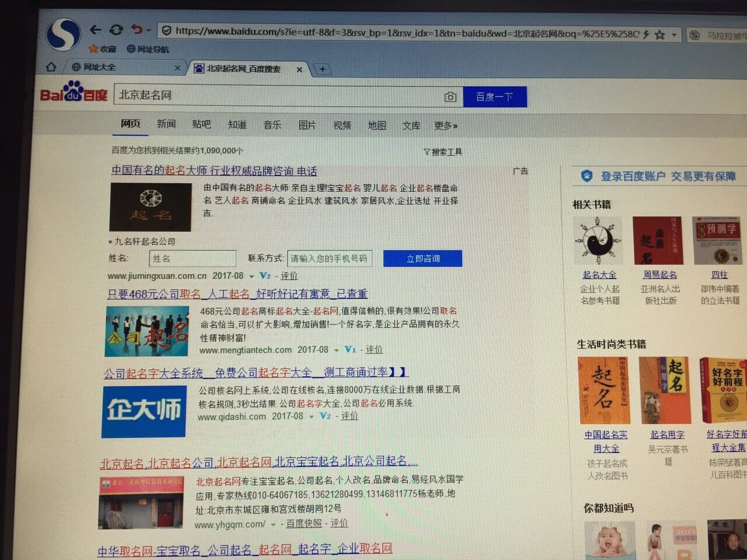Open result 北京起名,北京起名公司,北京起名网
The image size is (747, 560).
coord(259,462)
